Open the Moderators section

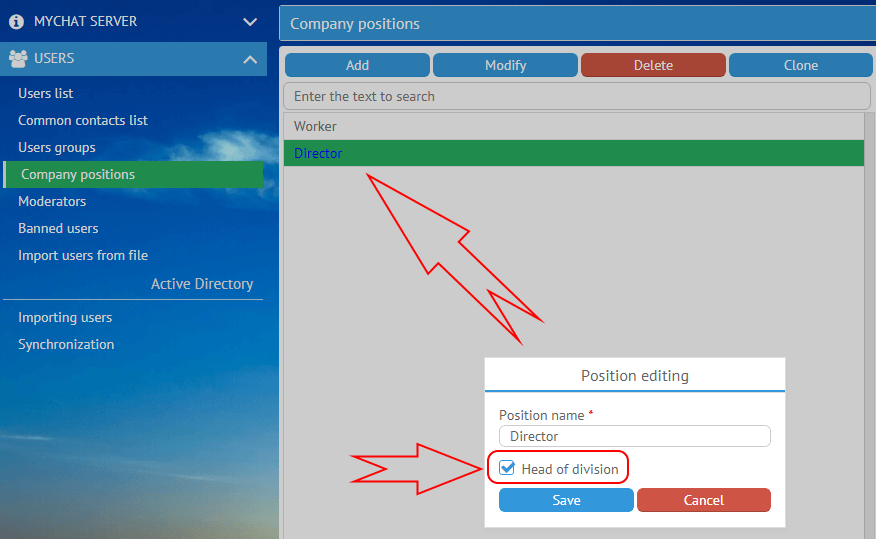[52, 201]
